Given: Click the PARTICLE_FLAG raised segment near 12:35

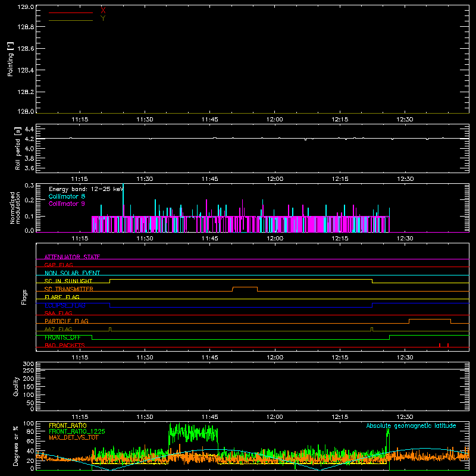Looking at the screenshot, I should pos(430,320).
